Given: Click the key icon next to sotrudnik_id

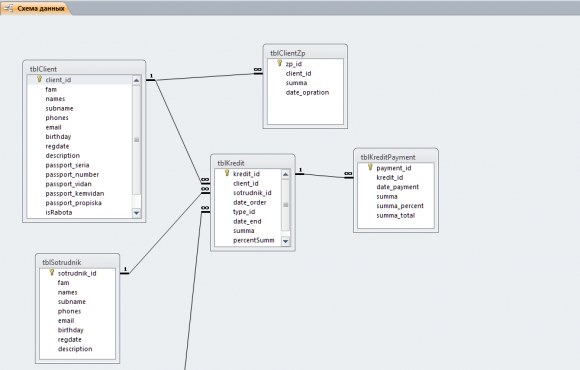Looking at the screenshot, I should (x=52, y=273).
